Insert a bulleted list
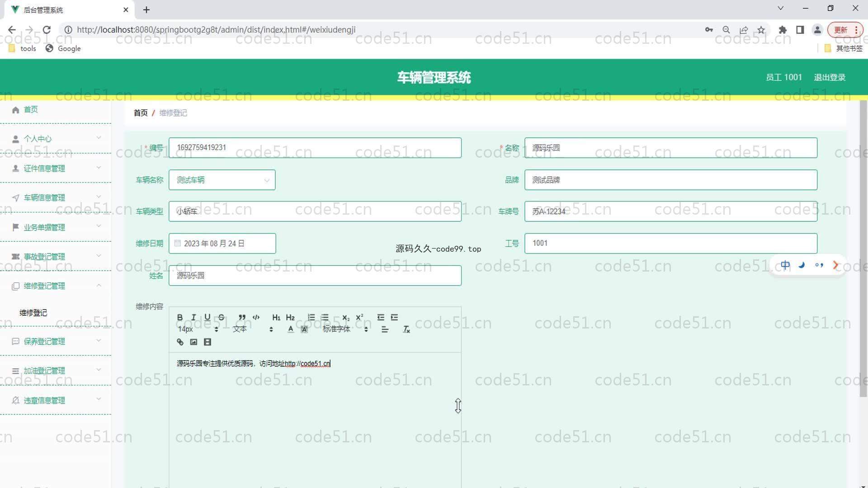This screenshot has height=488, width=868. pos(325,317)
